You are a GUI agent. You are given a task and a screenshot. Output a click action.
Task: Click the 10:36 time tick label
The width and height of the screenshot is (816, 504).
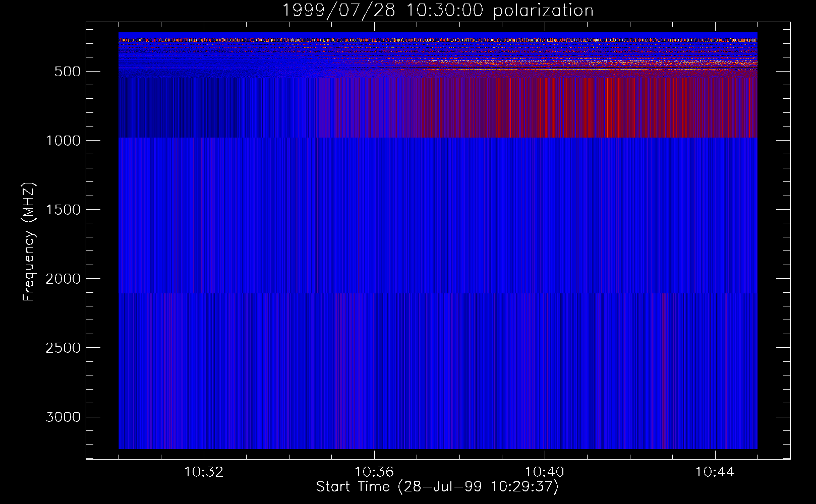pyautogui.click(x=374, y=472)
